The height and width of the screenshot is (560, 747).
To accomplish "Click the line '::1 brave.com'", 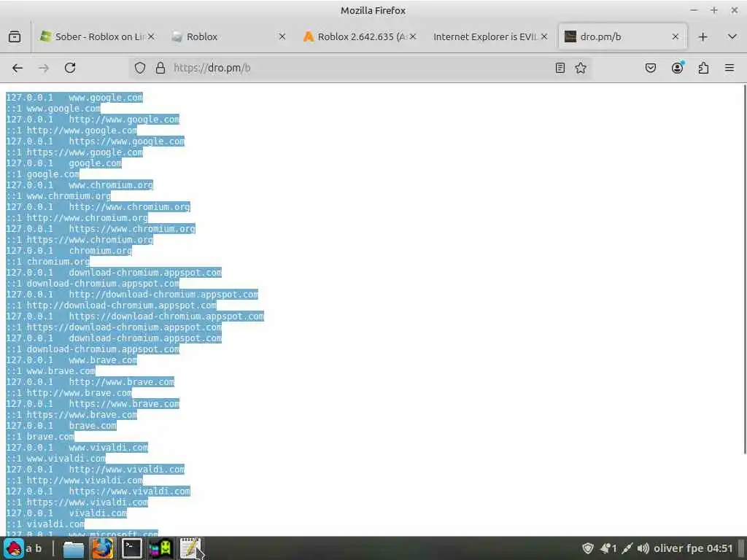I will pyautogui.click(x=40, y=437).
